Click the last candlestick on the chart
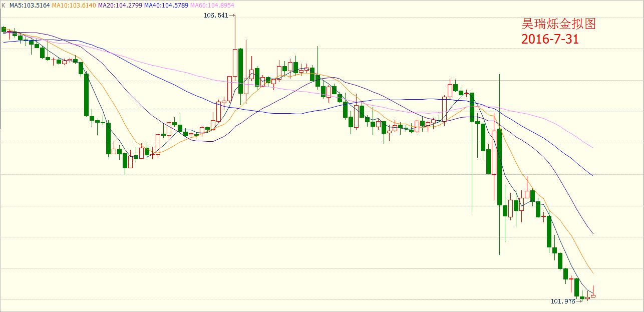The image size is (644, 312). pos(593,295)
